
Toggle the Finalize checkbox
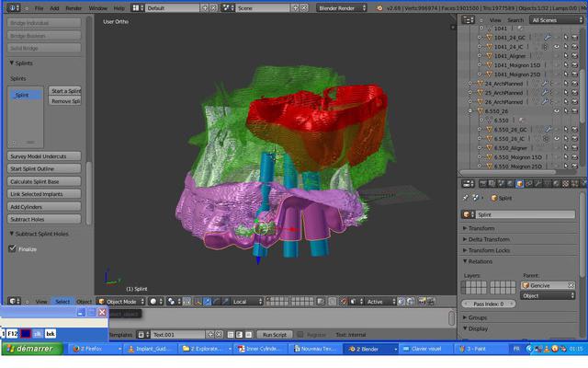pyautogui.click(x=13, y=248)
